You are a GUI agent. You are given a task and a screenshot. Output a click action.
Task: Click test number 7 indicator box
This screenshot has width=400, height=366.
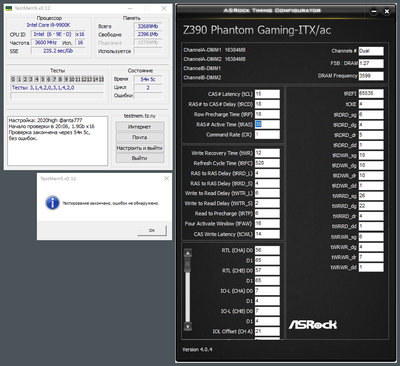coord(54,79)
